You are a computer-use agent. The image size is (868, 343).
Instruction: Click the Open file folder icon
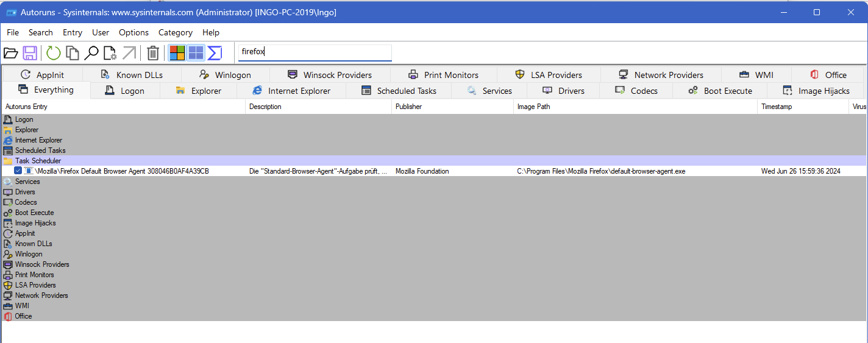coord(10,53)
